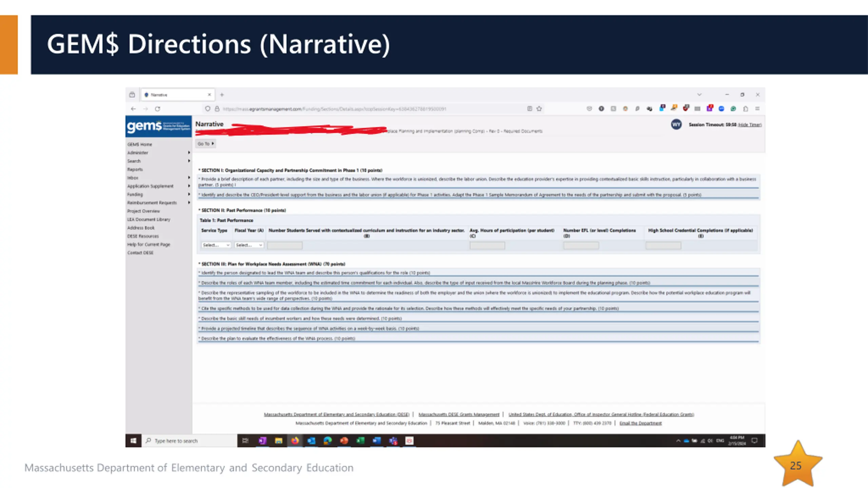Open Excel from the taskbar
This screenshot has height=488, width=868.
(360, 441)
